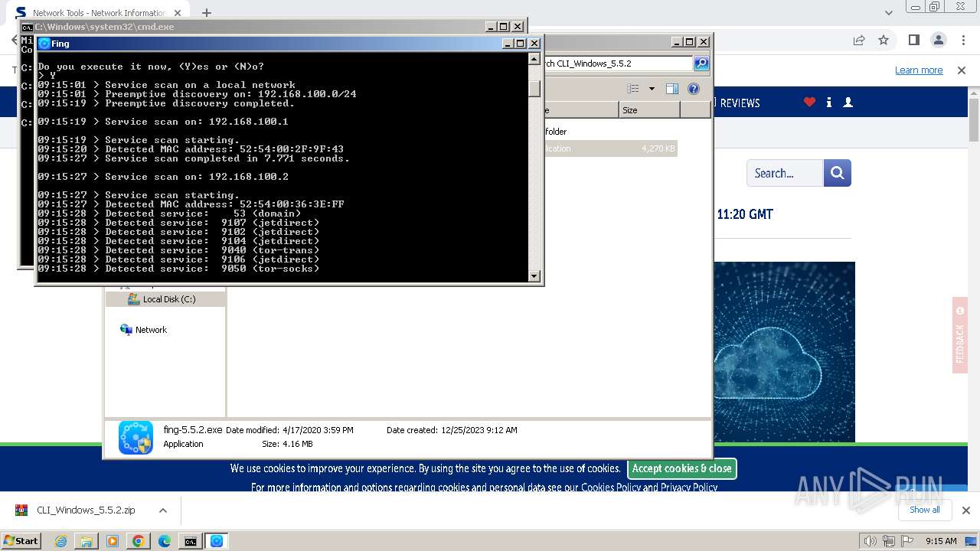Click the Learn more link
Viewport: 980px width, 551px height.
tap(919, 70)
